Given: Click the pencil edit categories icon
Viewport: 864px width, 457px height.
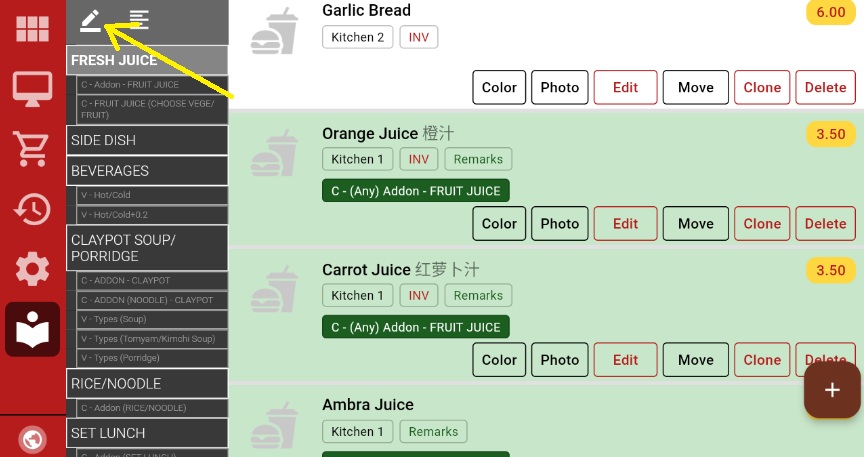Looking at the screenshot, I should pyautogui.click(x=91, y=19).
